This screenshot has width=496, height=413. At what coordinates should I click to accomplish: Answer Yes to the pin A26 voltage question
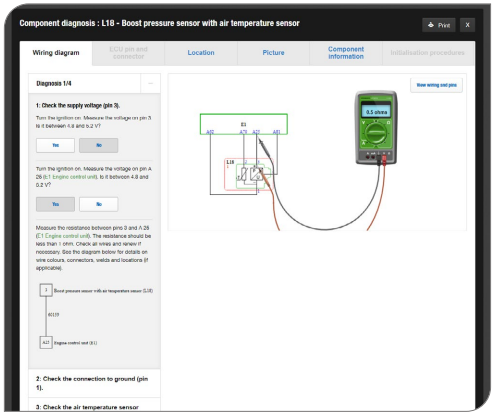point(55,204)
